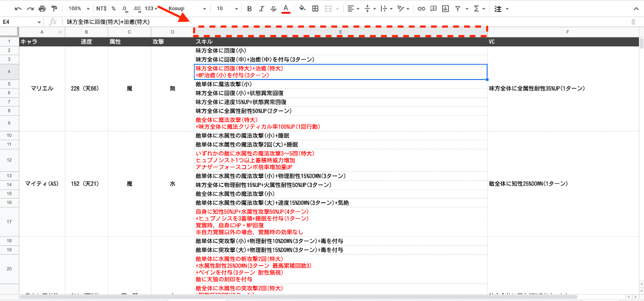Click the スキル header cell
Viewport: 644px width, 301px height.
pos(340,42)
